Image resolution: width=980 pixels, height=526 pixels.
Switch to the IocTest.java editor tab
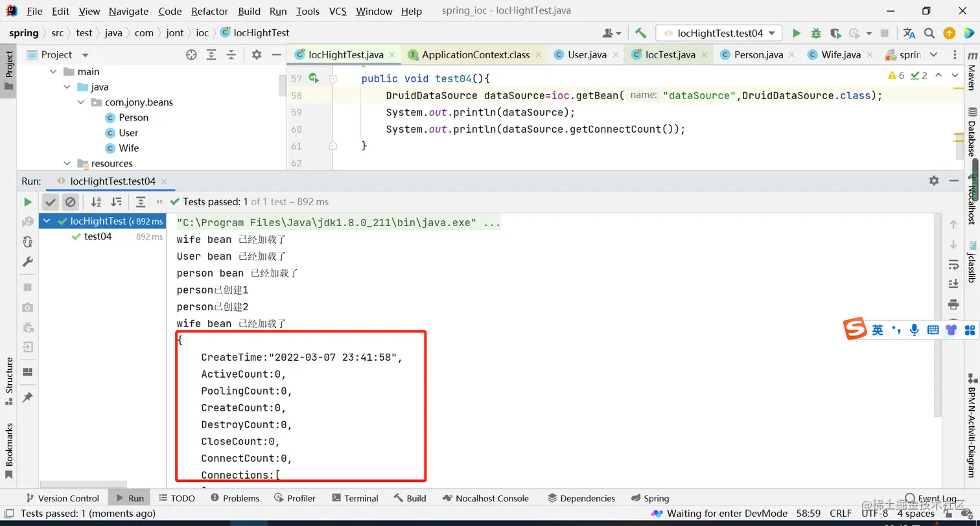click(670, 55)
